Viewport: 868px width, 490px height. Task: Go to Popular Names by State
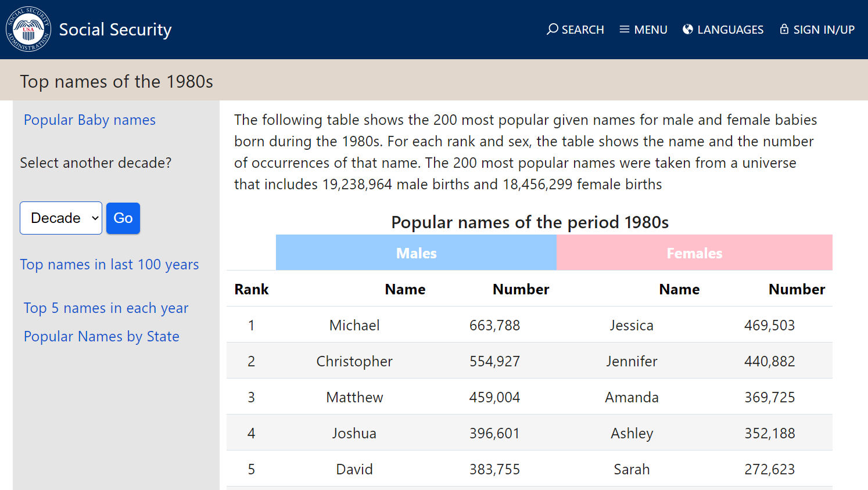point(101,337)
